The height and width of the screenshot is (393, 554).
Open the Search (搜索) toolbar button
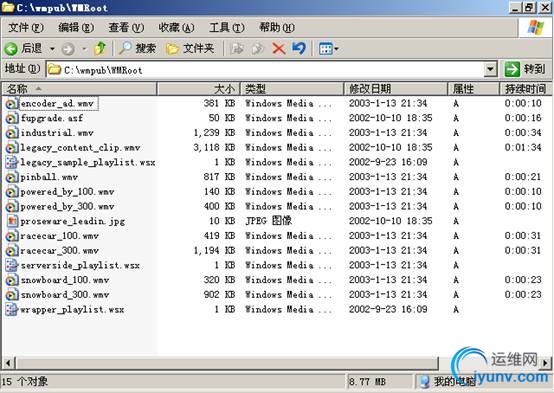tap(137, 48)
